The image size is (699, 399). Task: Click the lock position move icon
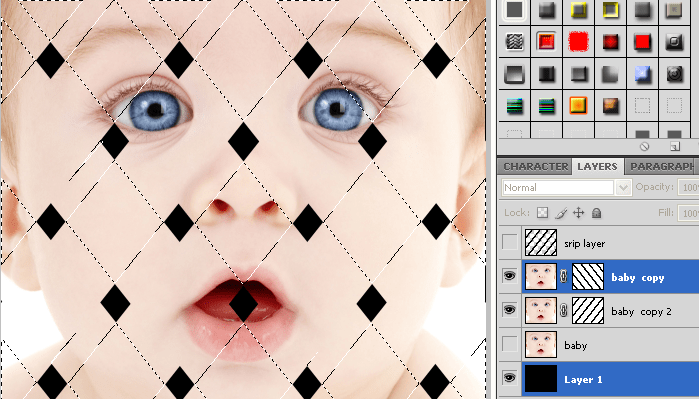(x=579, y=213)
